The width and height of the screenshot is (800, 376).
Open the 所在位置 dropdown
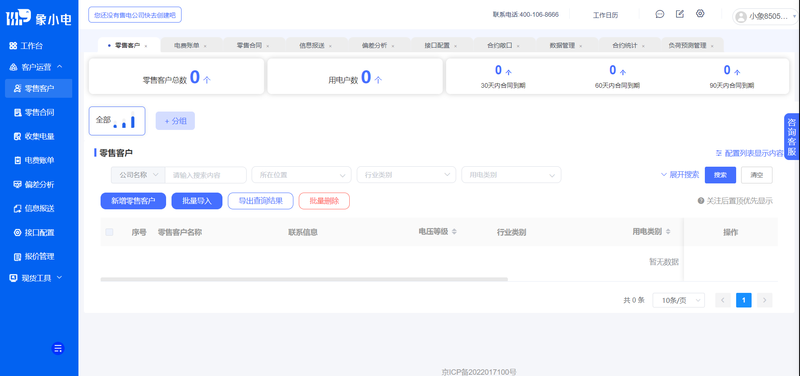click(302, 175)
